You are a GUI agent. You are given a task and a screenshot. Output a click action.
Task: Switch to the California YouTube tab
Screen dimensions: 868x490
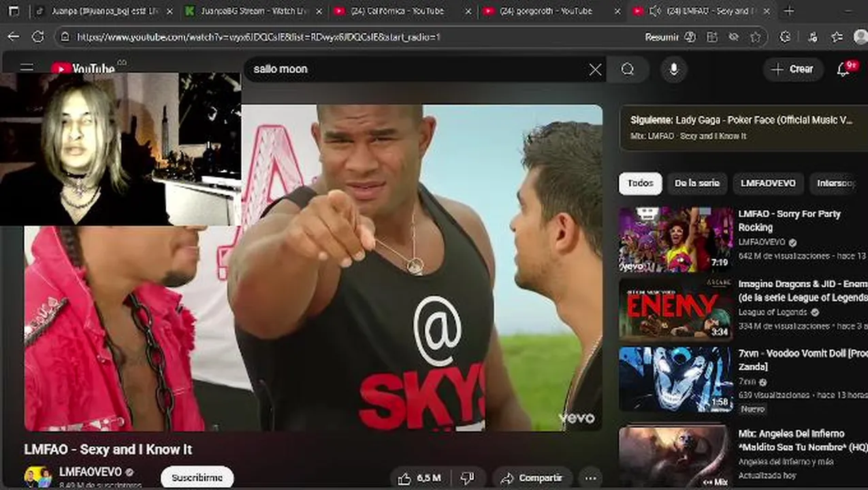402,11
